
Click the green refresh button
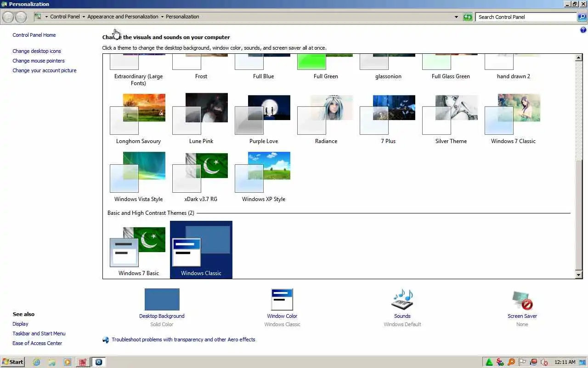tap(468, 17)
